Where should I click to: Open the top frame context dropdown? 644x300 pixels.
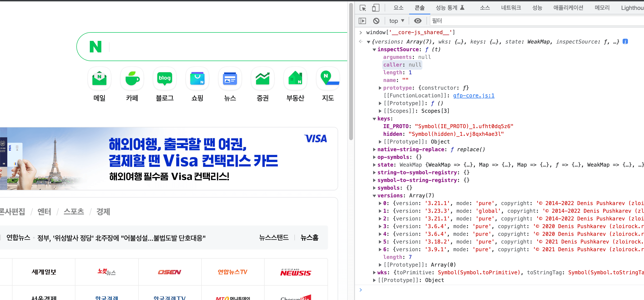[396, 21]
